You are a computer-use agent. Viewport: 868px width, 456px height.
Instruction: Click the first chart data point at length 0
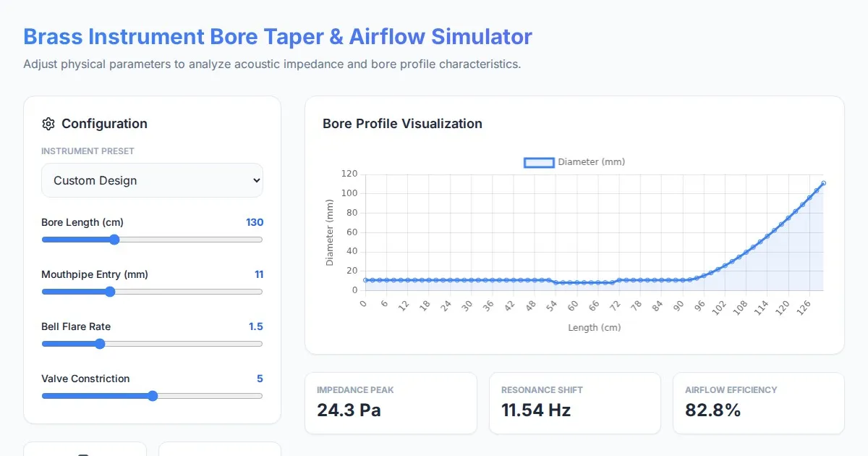tap(365, 280)
